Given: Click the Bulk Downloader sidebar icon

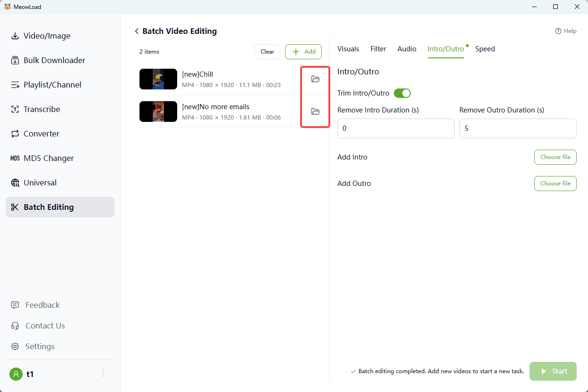Looking at the screenshot, I should coord(15,60).
